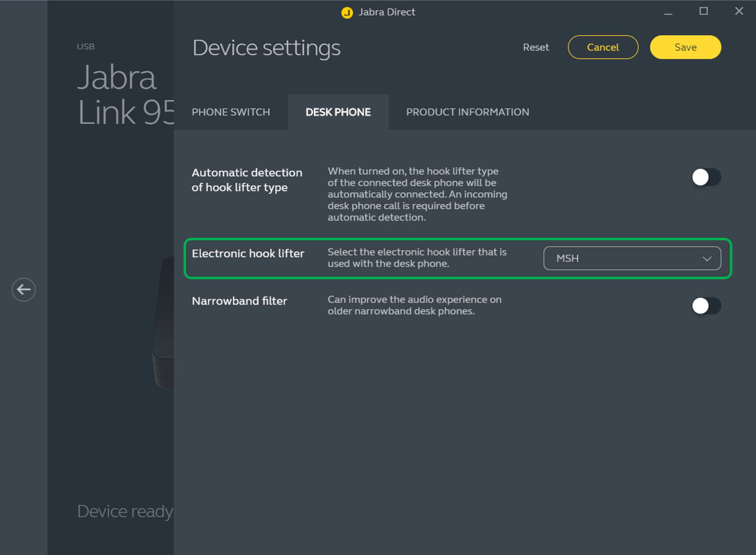The image size is (756, 555).
Task: Close the Jabra Direct window
Action: pos(739,11)
